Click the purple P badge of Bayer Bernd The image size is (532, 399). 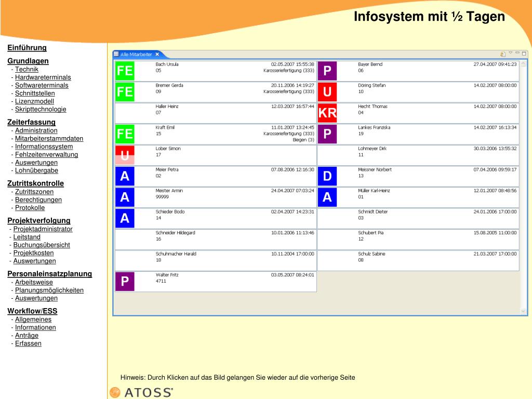pos(327,71)
